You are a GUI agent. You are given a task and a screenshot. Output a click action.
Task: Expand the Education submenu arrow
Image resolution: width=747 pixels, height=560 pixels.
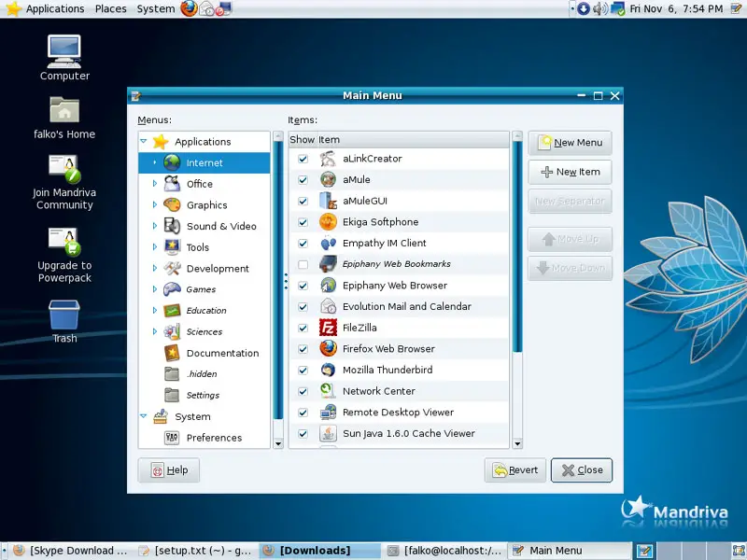(x=155, y=311)
